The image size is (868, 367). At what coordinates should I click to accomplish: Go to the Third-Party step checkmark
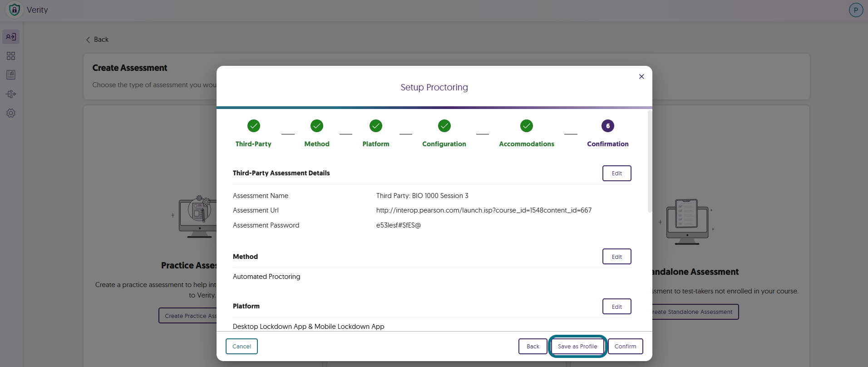254,126
